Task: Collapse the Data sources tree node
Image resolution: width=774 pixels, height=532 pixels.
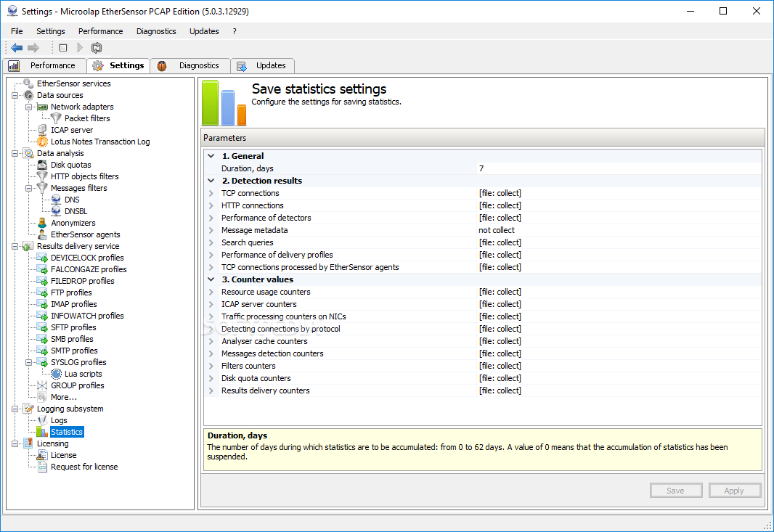Action: (x=15, y=95)
